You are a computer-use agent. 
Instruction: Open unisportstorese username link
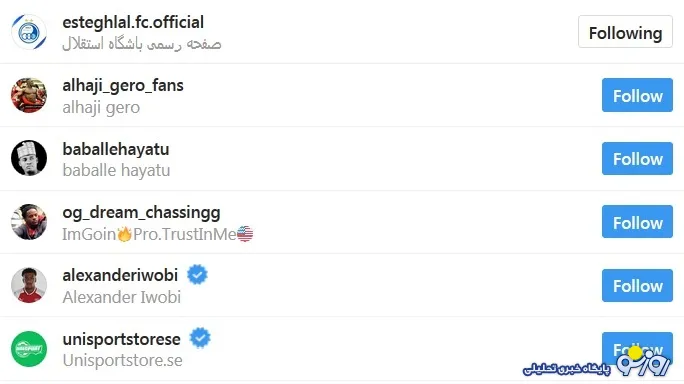click(122, 339)
